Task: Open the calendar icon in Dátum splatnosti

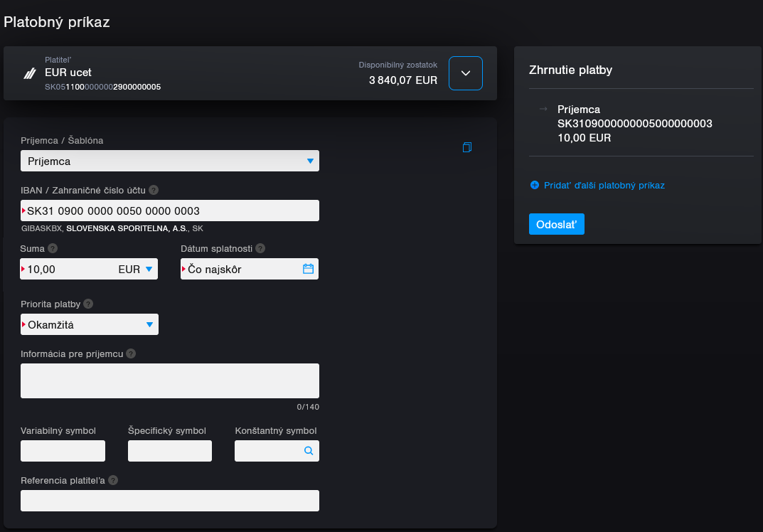Action: coord(308,269)
